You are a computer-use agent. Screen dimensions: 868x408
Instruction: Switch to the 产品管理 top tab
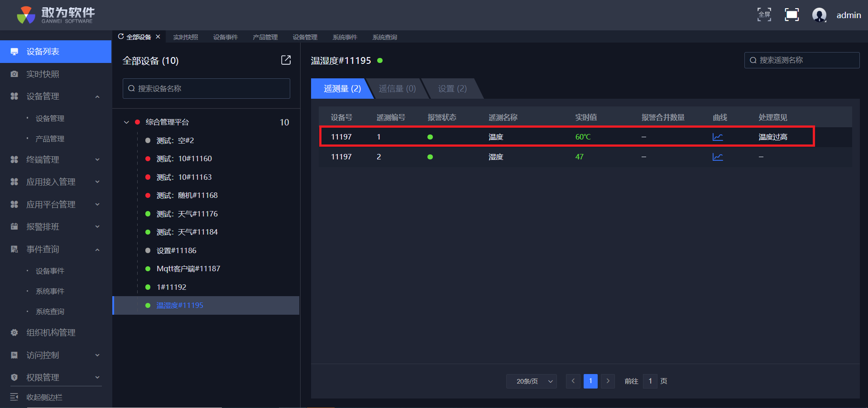tap(265, 37)
